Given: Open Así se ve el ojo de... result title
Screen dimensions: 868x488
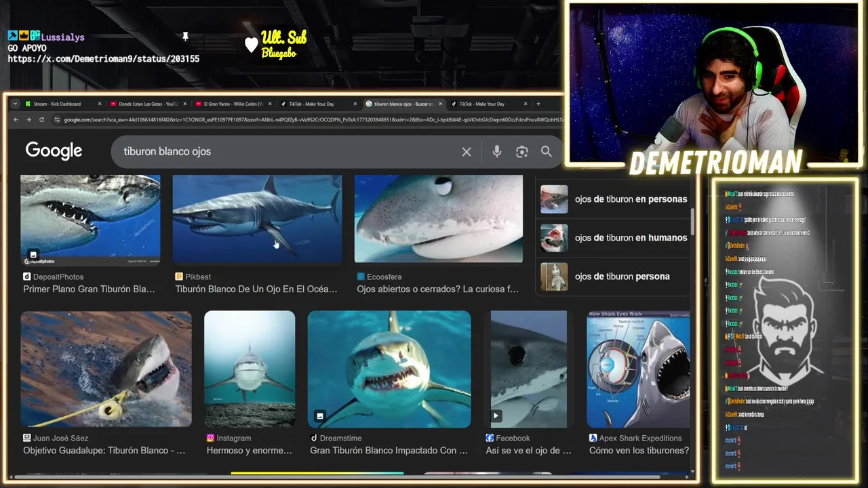Looking at the screenshot, I should (x=529, y=450).
